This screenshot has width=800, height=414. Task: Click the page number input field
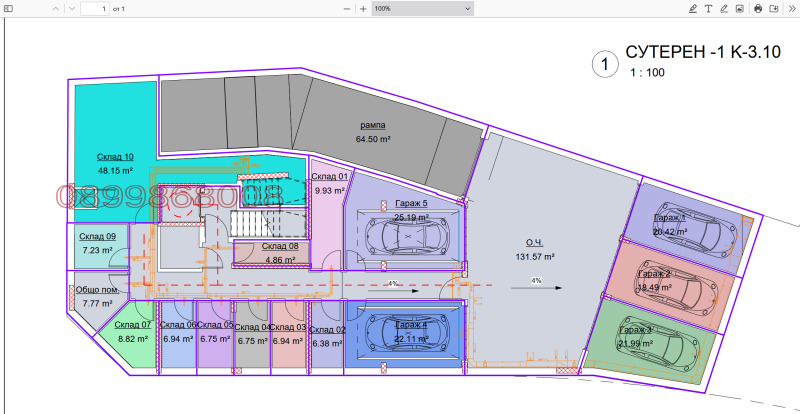point(96,8)
